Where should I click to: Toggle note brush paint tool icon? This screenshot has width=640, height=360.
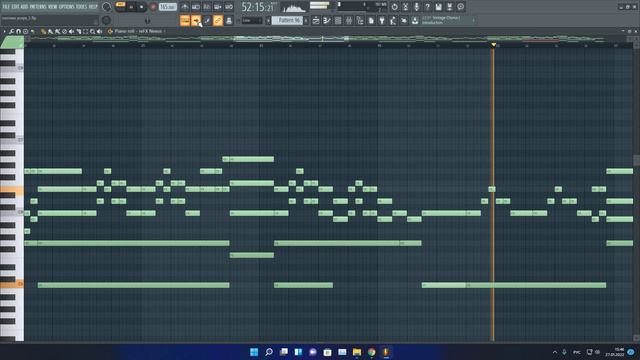(207, 20)
